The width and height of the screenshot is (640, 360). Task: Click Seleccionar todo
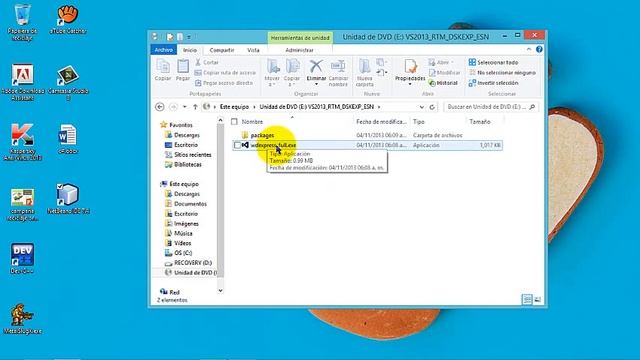[493, 62]
